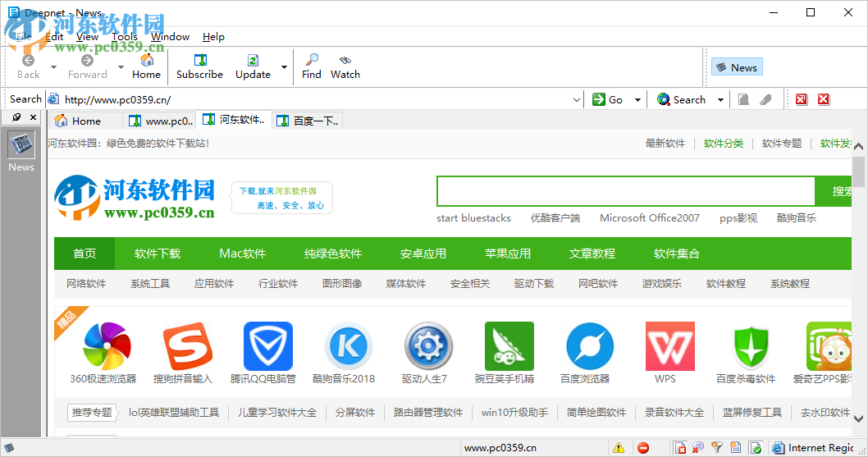Open the Tools menu
Image resolution: width=868 pixels, height=457 pixels.
click(125, 37)
